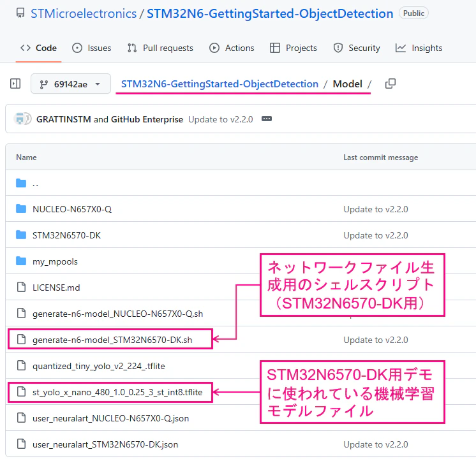The height and width of the screenshot is (459, 476).
Task: Open generate-n6-model_NUCLEO-N657X0-Q.sh file
Action: coord(118,314)
